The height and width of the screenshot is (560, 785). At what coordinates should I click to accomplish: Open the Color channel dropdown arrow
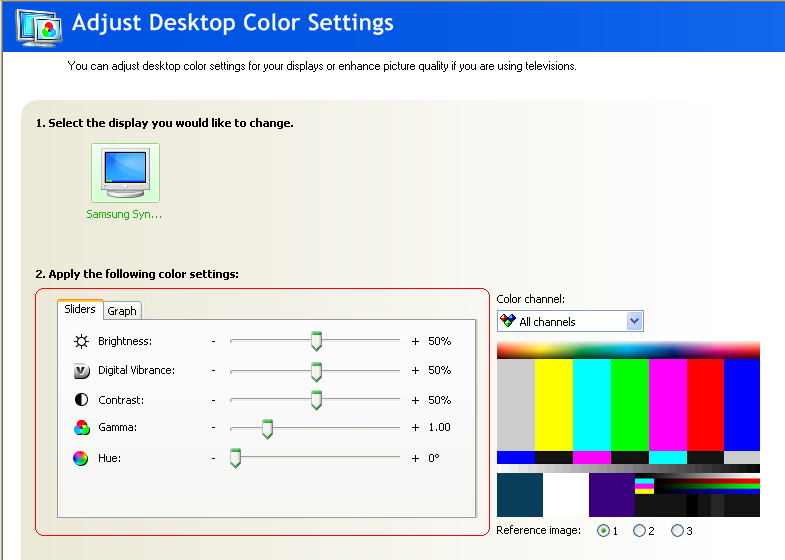(x=634, y=321)
